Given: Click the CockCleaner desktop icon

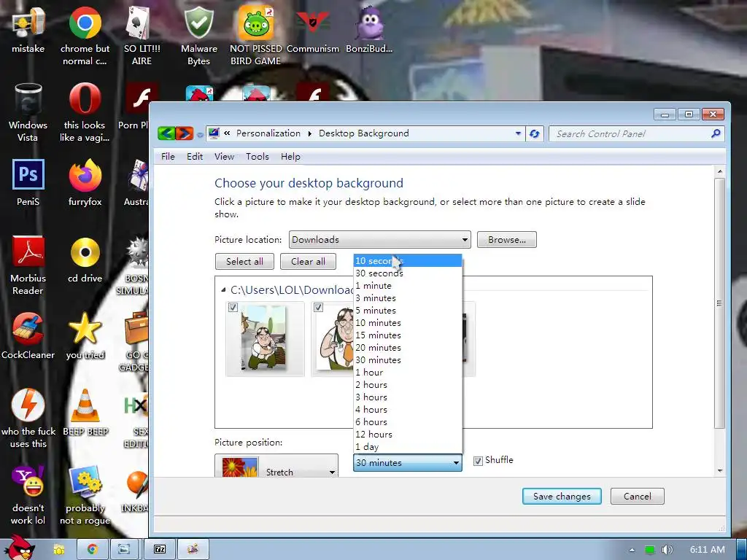Looking at the screenshot, I should (28, 335).
